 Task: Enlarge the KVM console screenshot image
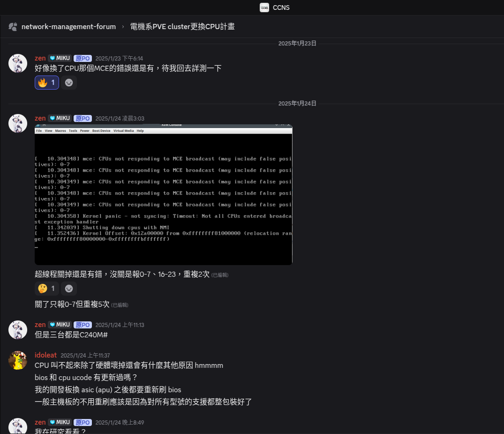(163, 194)
